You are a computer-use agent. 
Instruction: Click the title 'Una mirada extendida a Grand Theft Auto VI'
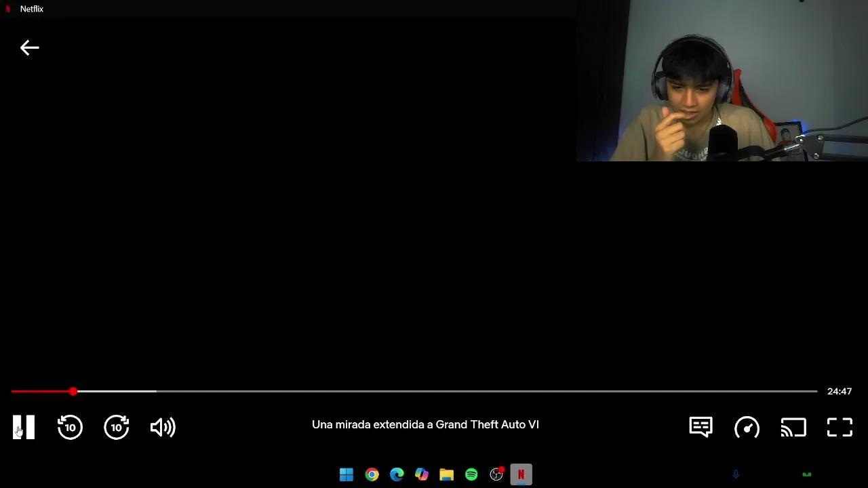[x=425, y=425]
